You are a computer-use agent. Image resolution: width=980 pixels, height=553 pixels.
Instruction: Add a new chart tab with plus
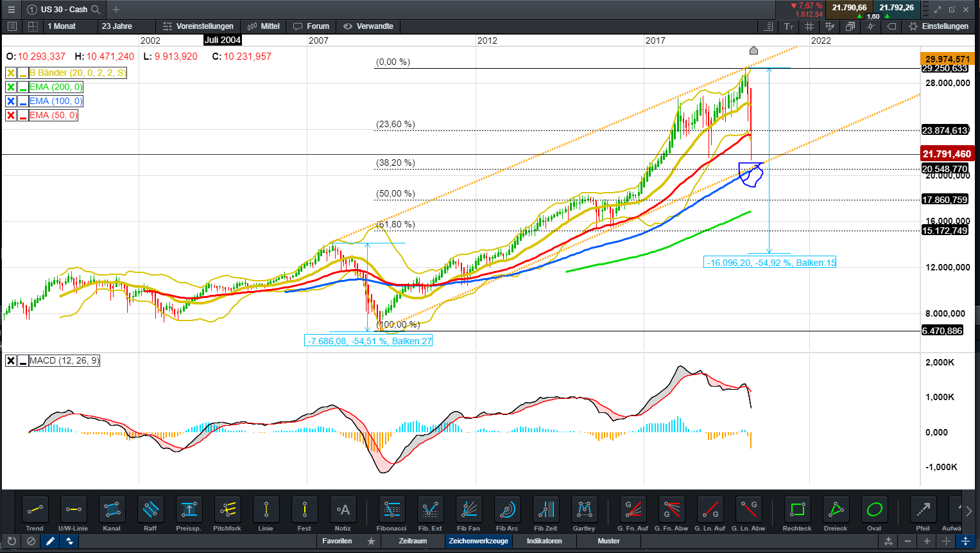tap(116, 10)
